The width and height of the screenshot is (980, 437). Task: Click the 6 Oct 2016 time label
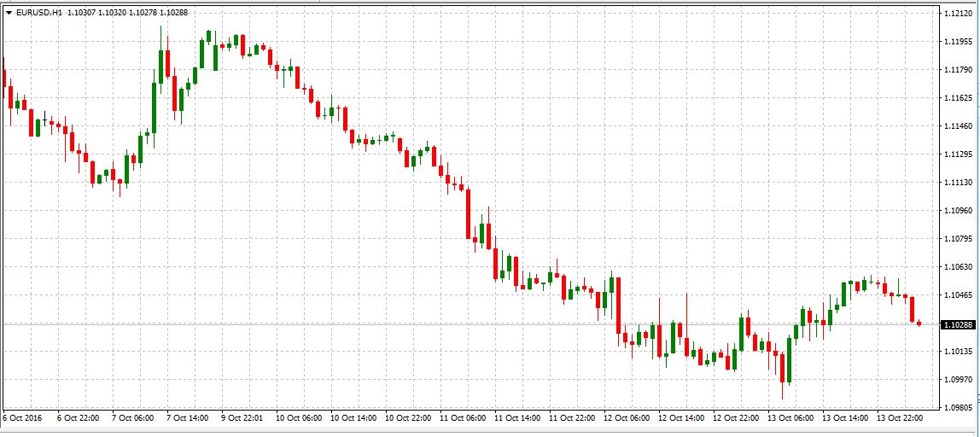[20, 417]
